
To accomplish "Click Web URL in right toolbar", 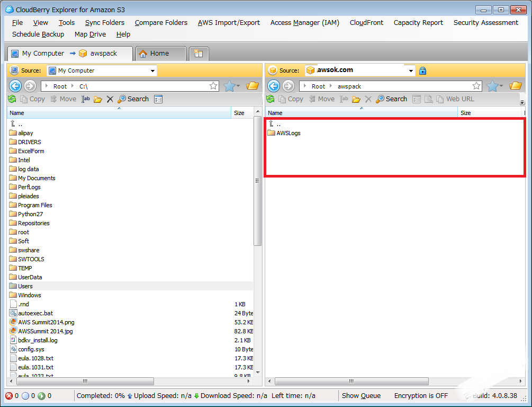I will (455, 99).
